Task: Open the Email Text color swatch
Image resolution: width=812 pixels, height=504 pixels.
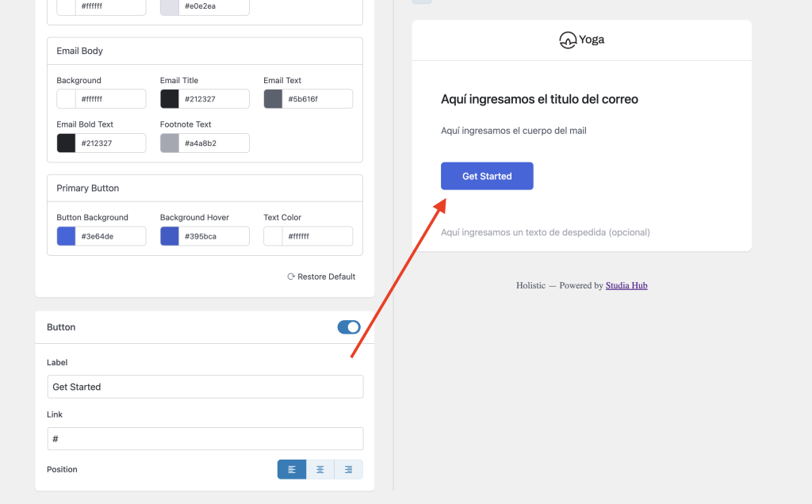Action: [274, 99]
